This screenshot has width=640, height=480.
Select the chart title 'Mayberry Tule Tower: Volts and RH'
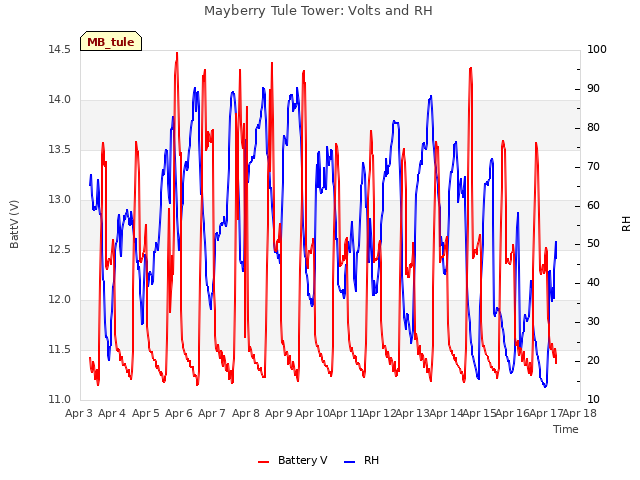[x=318, y=11]
